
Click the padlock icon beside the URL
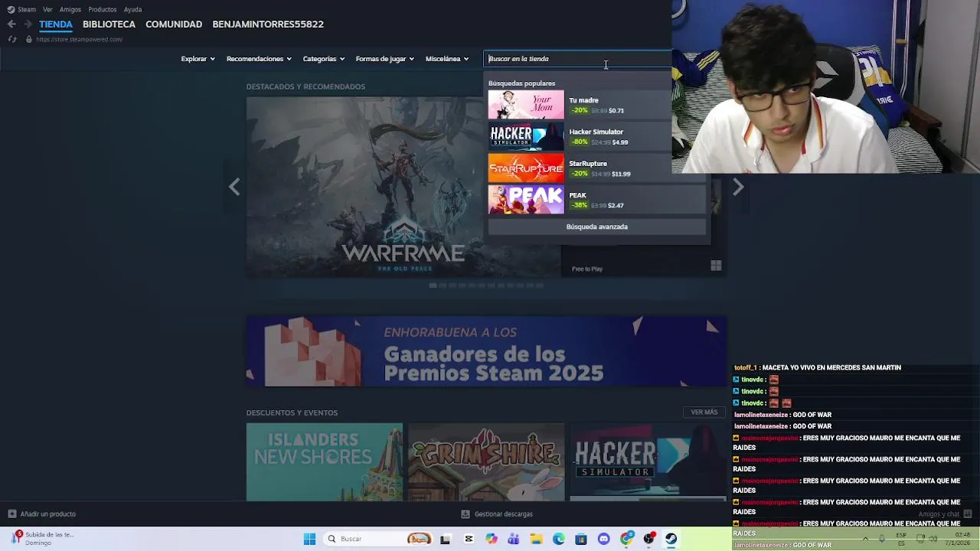[x=29, y=39]
